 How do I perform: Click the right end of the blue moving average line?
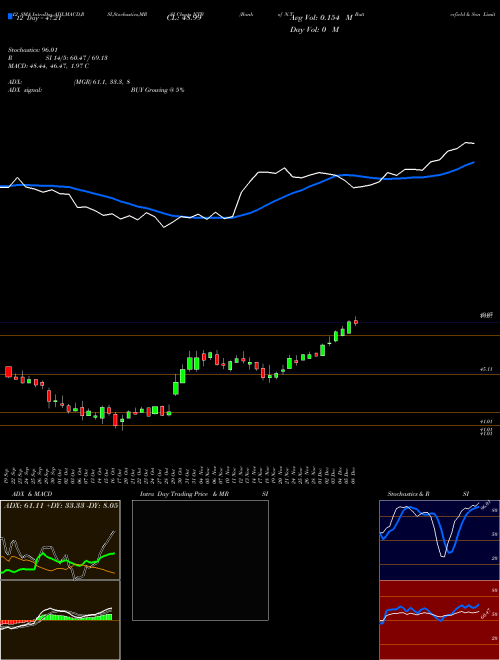[474, 162]
